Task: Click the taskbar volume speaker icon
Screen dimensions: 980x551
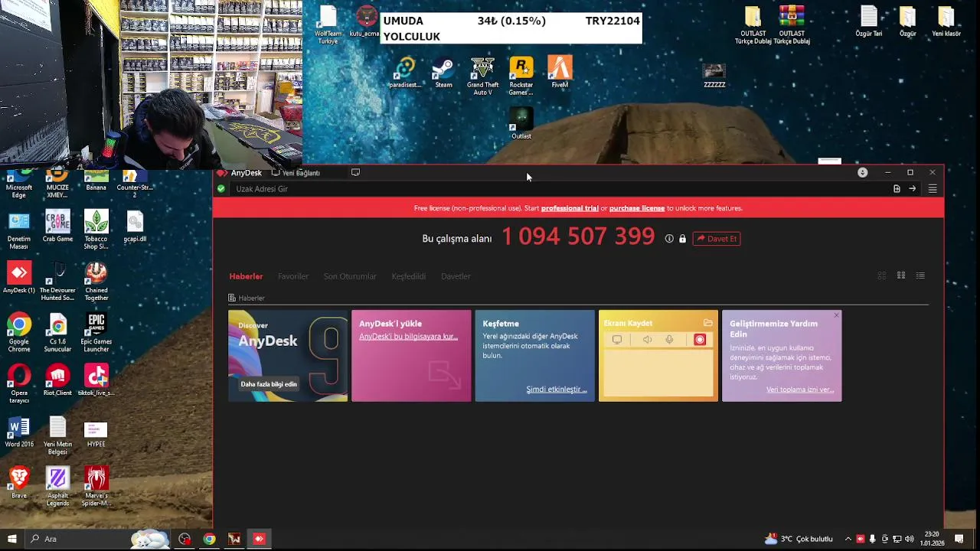Action: [910, 539]
